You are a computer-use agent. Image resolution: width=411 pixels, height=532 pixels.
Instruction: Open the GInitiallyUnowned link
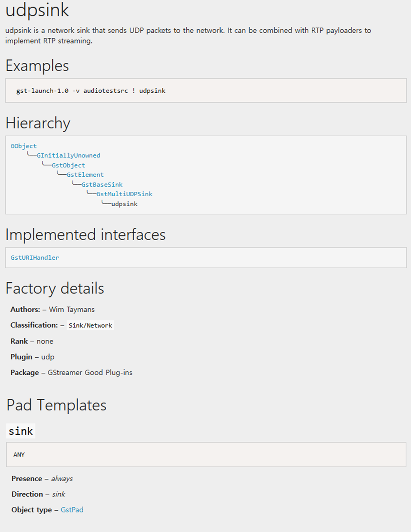(x=68, y=155)
